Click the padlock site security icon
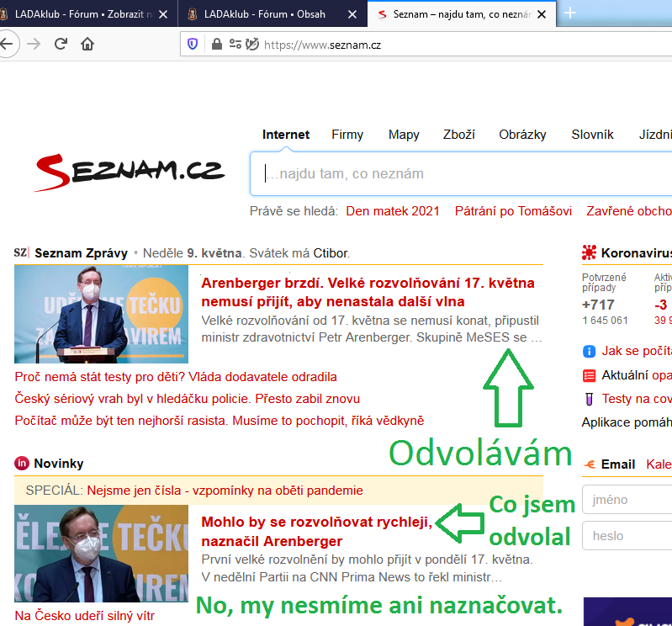Screen dimensions: 672x626 (217, 44)
